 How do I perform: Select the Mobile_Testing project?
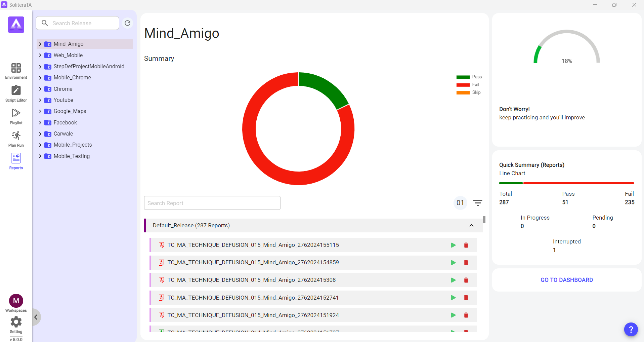72,156
